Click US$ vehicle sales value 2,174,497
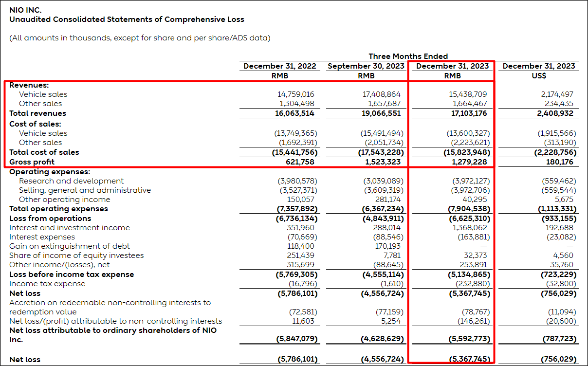The width and height of the screenshot is (588, 366). [x=556, y=94]
